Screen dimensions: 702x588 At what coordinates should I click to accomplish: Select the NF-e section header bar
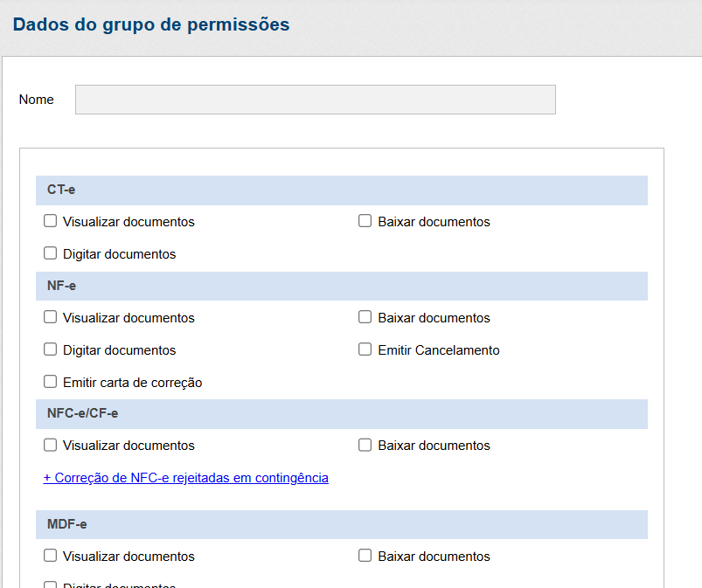pyautogui.click(x=341, y=286)
